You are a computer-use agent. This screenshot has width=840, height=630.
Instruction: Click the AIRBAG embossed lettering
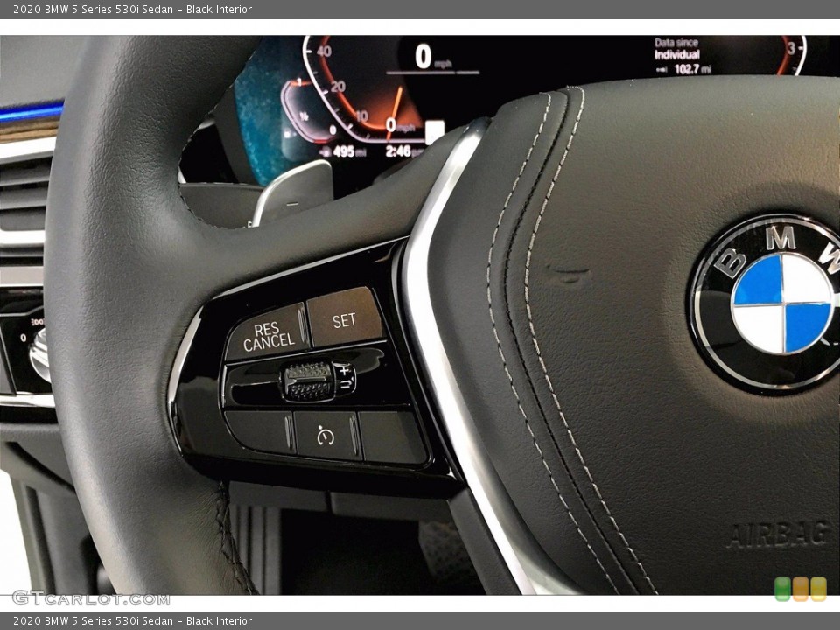779,535
